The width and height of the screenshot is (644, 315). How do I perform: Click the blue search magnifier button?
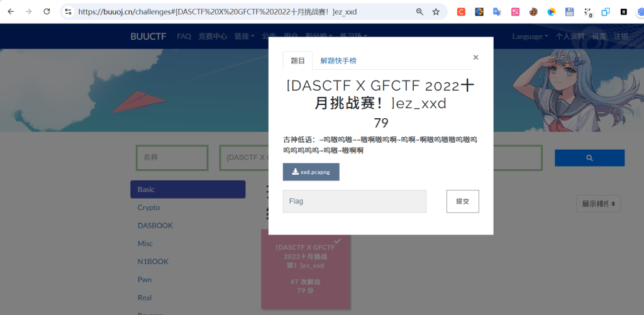[589, 158]
